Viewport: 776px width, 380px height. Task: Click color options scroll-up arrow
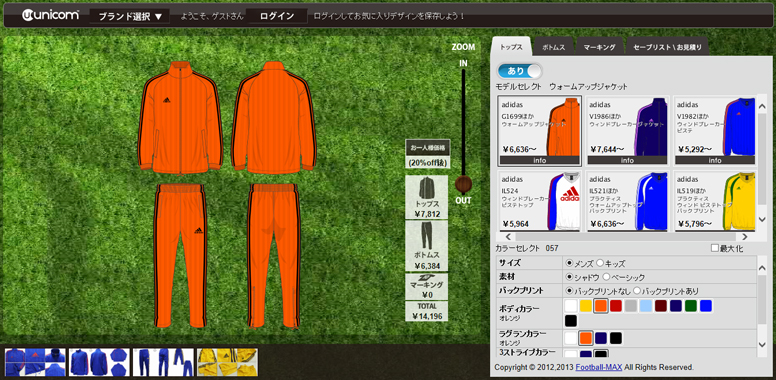(x=762, y=268)
